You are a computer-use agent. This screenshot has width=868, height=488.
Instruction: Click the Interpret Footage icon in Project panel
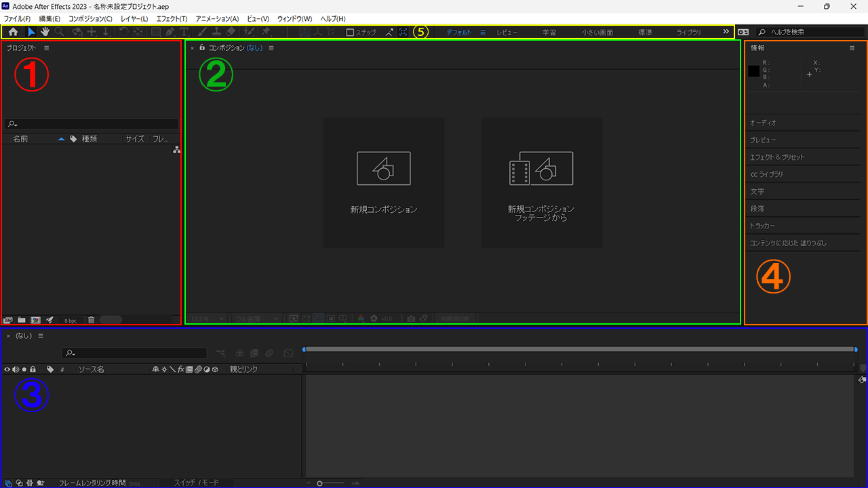[x=8, y=319]
